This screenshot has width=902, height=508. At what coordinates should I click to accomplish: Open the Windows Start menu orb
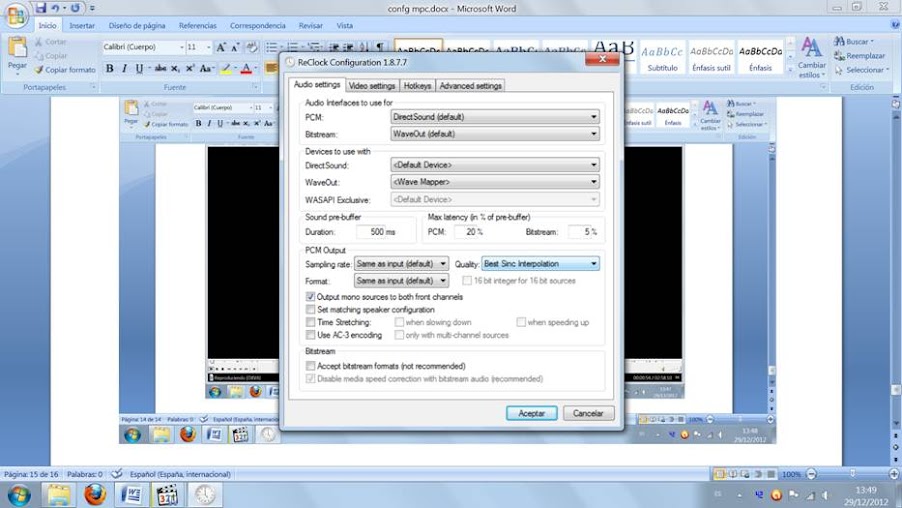[19, 495]
